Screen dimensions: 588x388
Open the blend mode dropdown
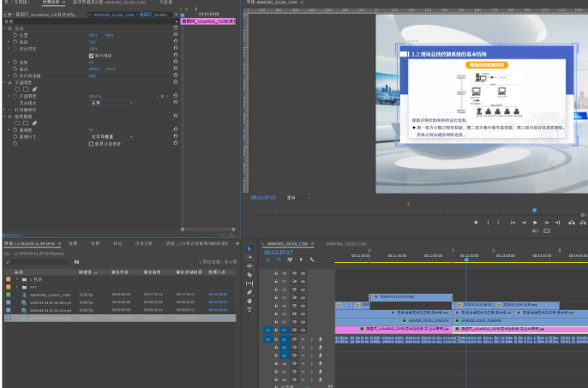111,102
